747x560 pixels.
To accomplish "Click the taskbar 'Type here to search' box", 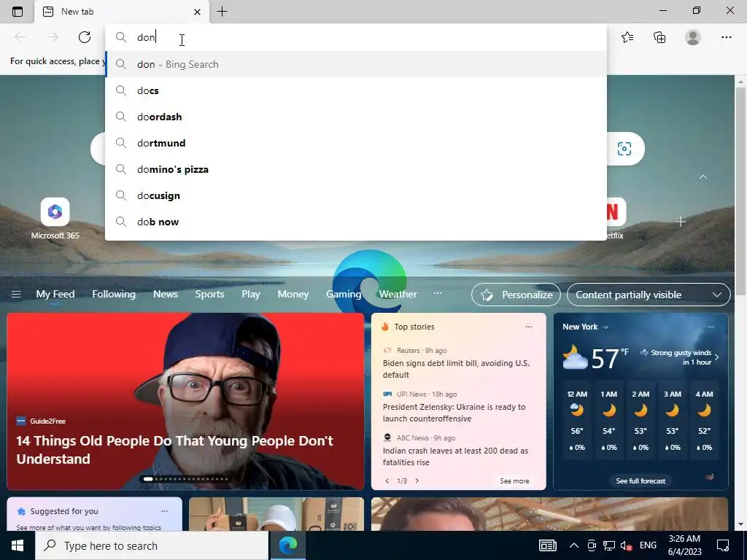I will tap(152, 545).
